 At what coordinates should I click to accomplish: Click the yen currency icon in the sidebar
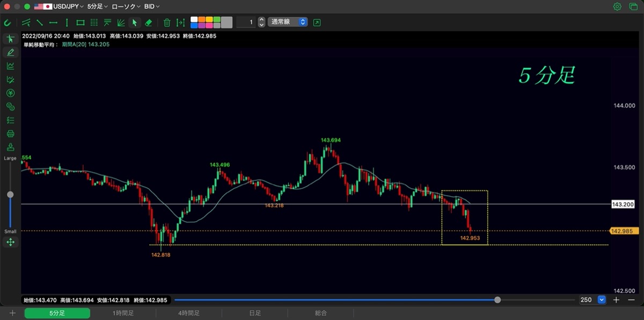click(x=10, y=93)
